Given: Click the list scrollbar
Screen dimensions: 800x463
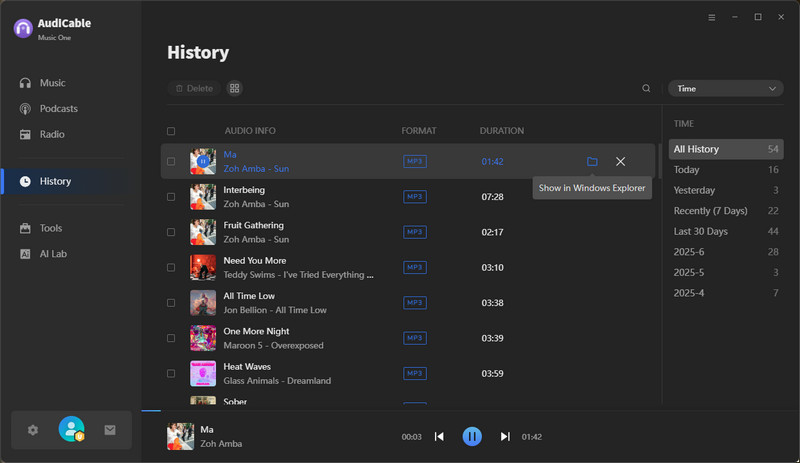Looking at the screenshot, I should (x=660, y=161).
